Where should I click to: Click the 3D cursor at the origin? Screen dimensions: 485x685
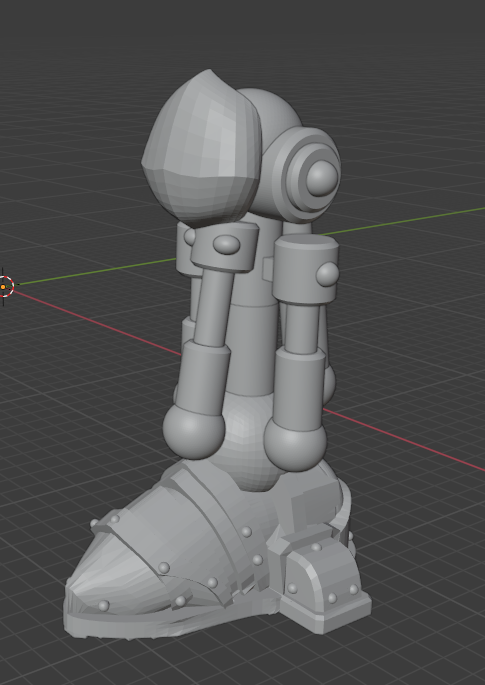(3, 287)
